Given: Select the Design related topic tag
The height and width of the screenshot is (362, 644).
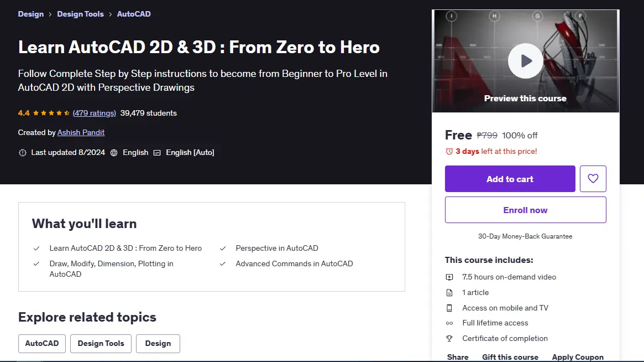Looking at the screenshot, I should click(x=158, y=344).
